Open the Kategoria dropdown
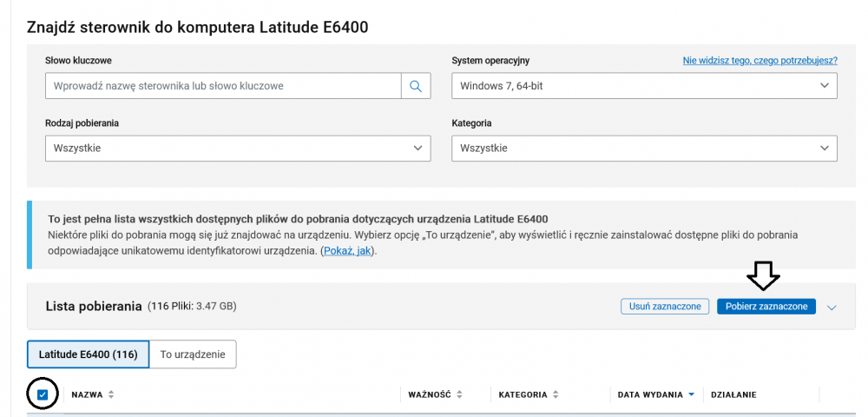This screenshot has height=417, width=868. (x=644, y=149)
